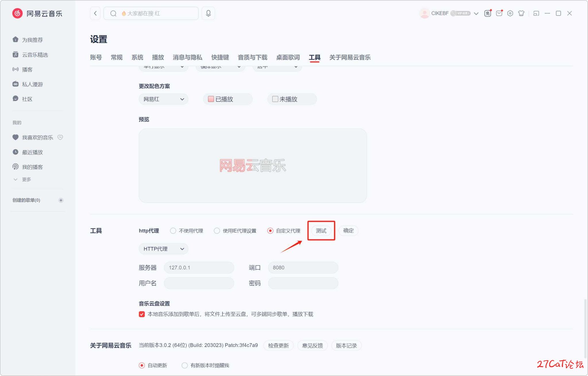The image size is (588, 376).
Task: Open the message inbox icon
Action: [x=499, y=13]
